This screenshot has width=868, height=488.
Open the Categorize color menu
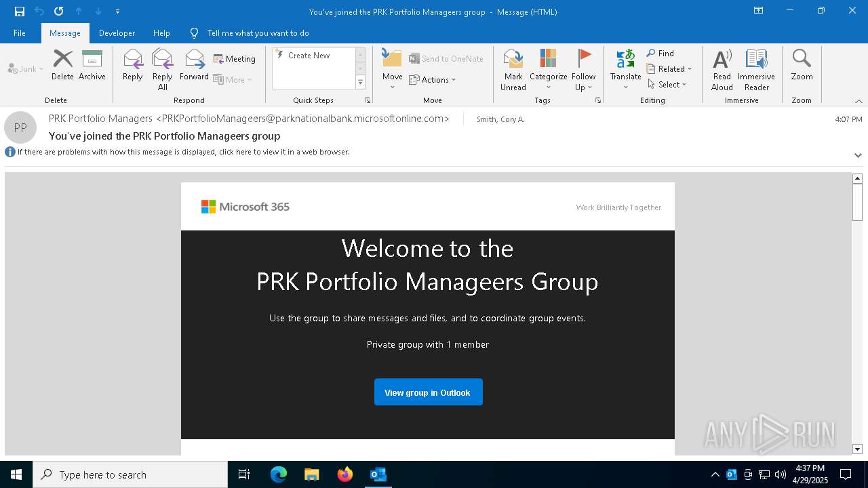tap(549, 70)
